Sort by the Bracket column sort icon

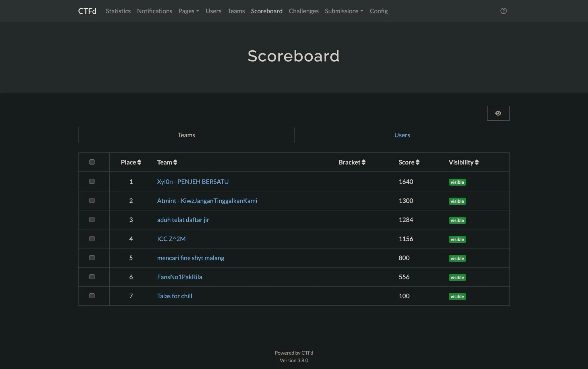point(364,162)
